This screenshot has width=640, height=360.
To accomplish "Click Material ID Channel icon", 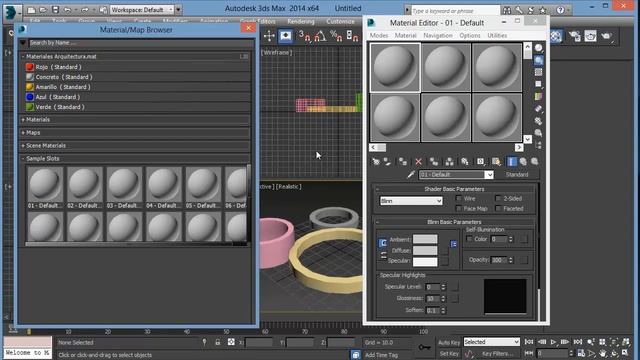I will tap(480, 162).
